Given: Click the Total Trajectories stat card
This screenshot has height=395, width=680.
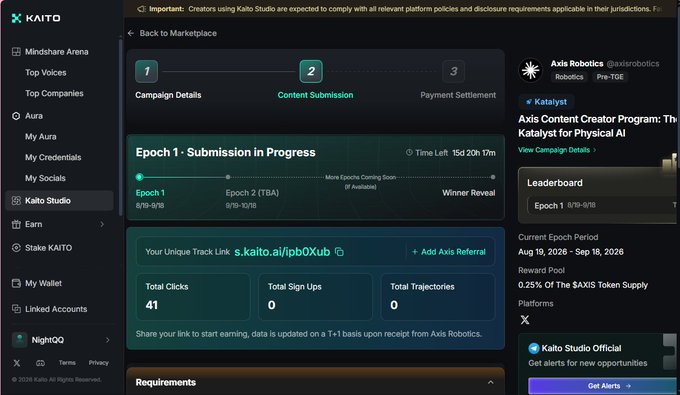Looking at the screenshot, I should point(438,297).
